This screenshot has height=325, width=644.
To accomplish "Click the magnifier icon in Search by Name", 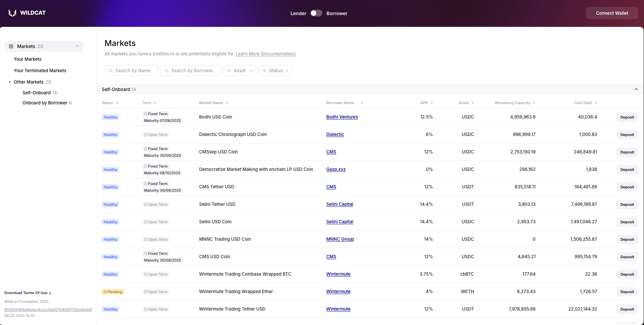I will click(x=111, y=71).
